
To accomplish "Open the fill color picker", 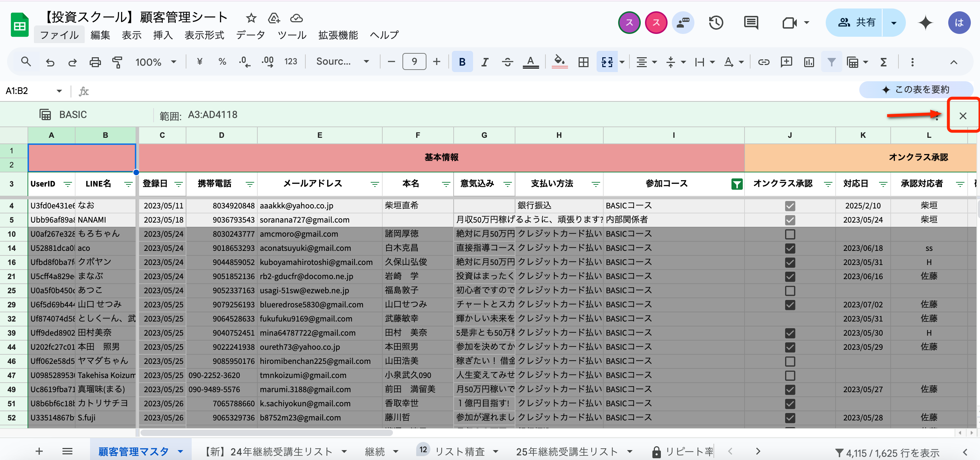I will pos(559,61).
